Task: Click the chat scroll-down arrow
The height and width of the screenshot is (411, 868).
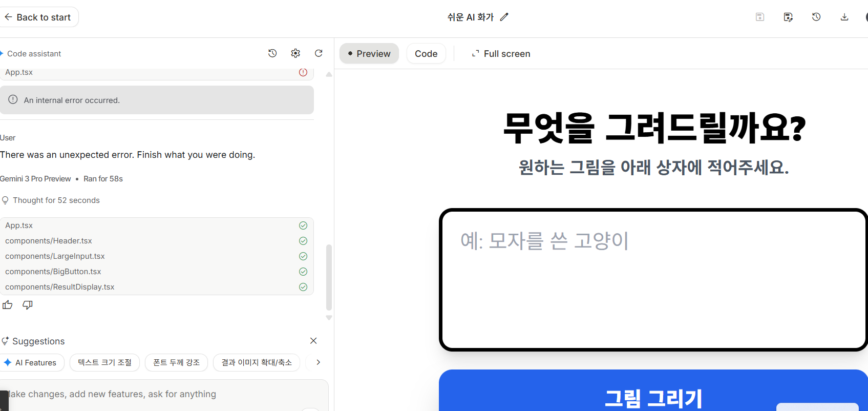Action: (x=329, y=318)
